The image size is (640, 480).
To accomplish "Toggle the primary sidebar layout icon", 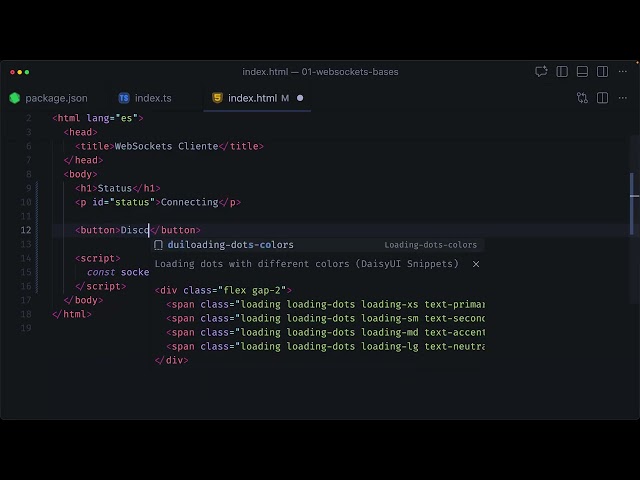I will tap(562, 72).
